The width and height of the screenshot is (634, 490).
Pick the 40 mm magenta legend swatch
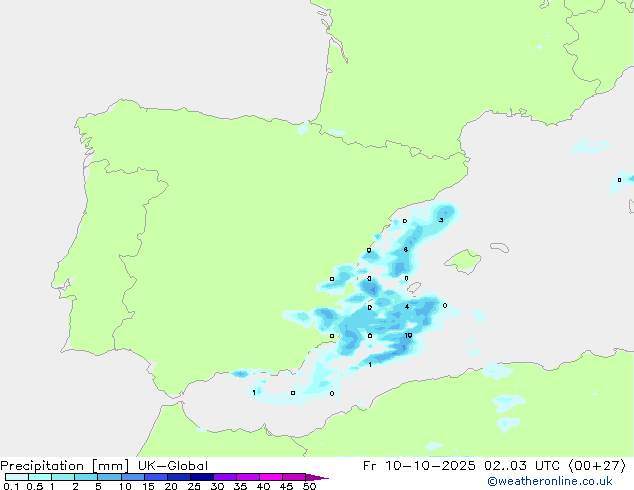coord(271,477)
